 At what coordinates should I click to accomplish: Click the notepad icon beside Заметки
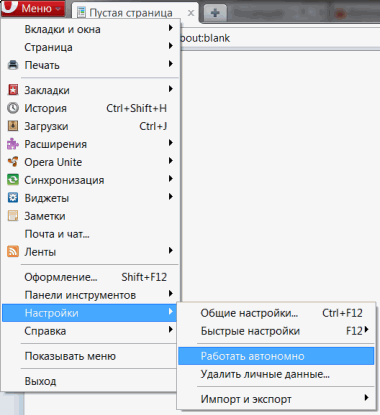click(x=13, y=216)
